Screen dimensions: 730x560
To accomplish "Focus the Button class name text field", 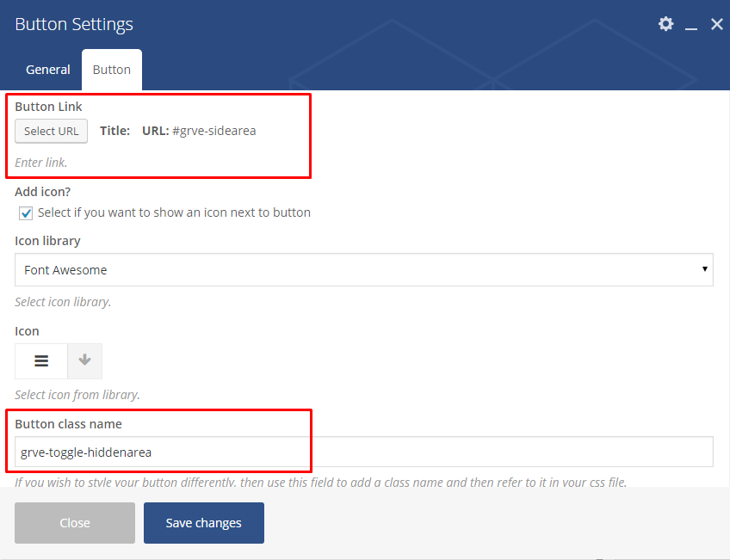I will click(362, 452).
